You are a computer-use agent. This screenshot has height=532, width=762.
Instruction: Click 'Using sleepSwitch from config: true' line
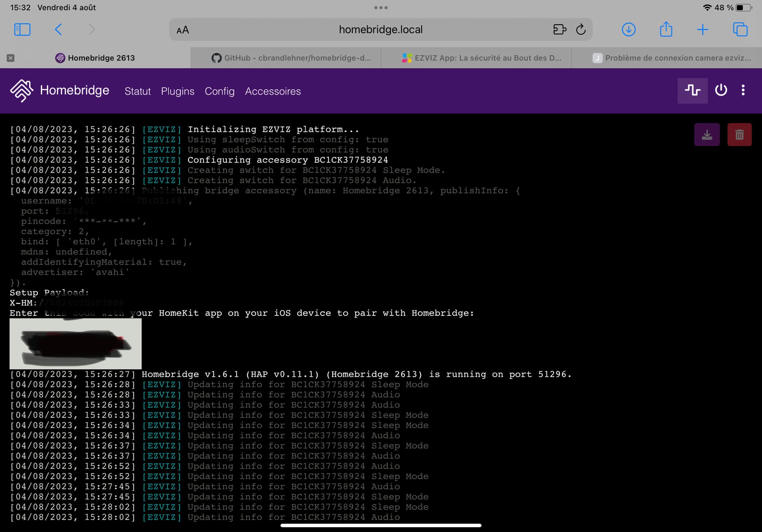[x=199, y=140]
